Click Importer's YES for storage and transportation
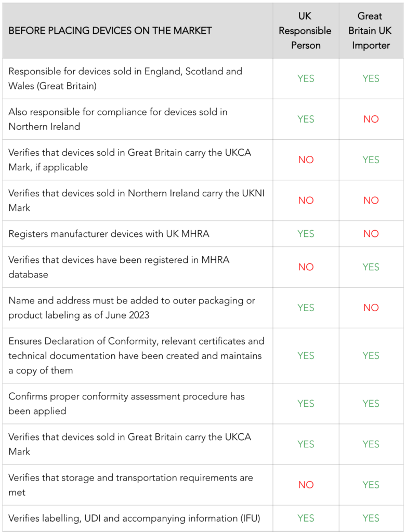The image size is (406, 532). tap(371, 485)
